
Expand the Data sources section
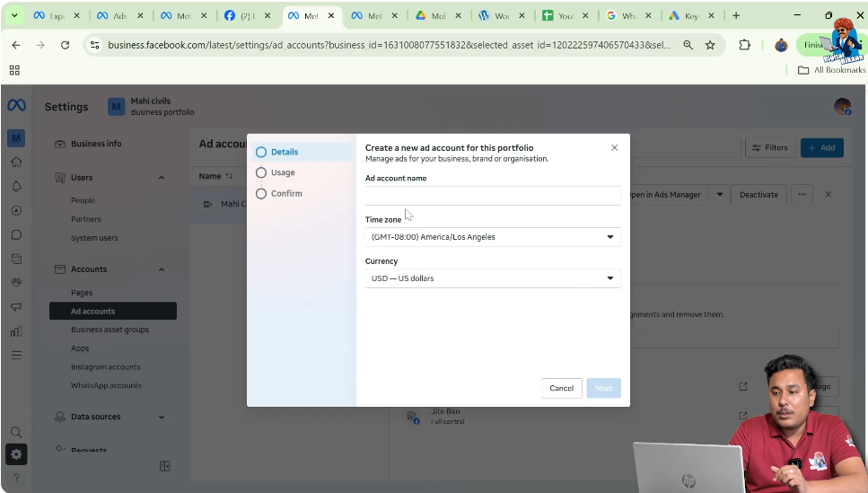point(161,417)
